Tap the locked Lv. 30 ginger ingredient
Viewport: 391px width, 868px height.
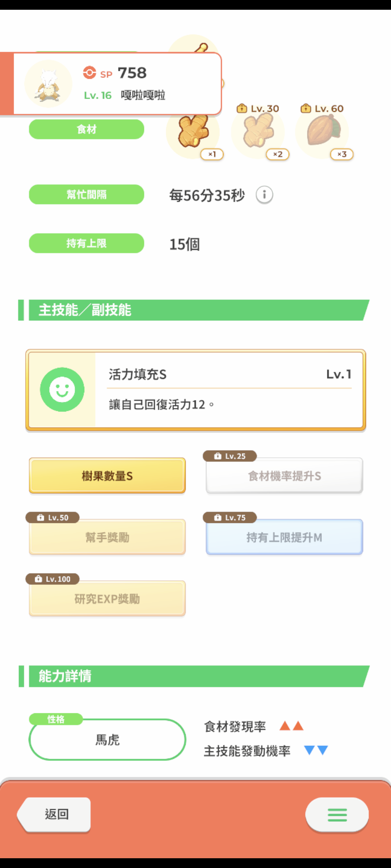pos(258,132)
